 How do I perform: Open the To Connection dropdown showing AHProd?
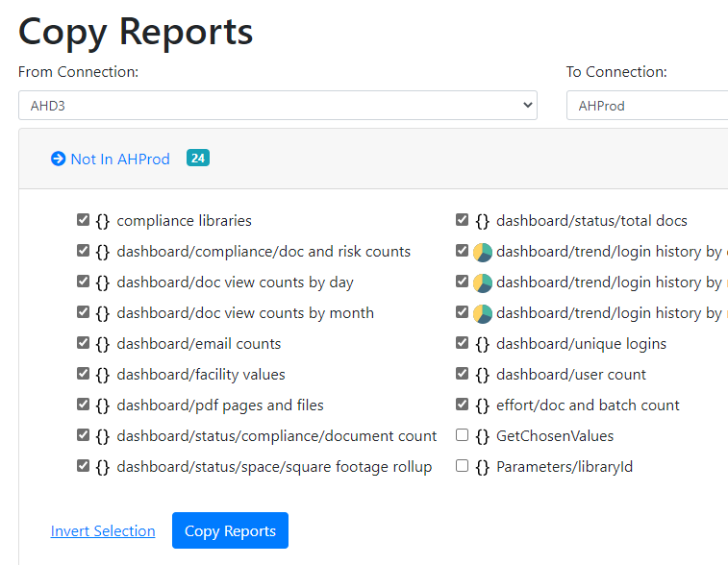pyautogui.click(x=646, y=106)
